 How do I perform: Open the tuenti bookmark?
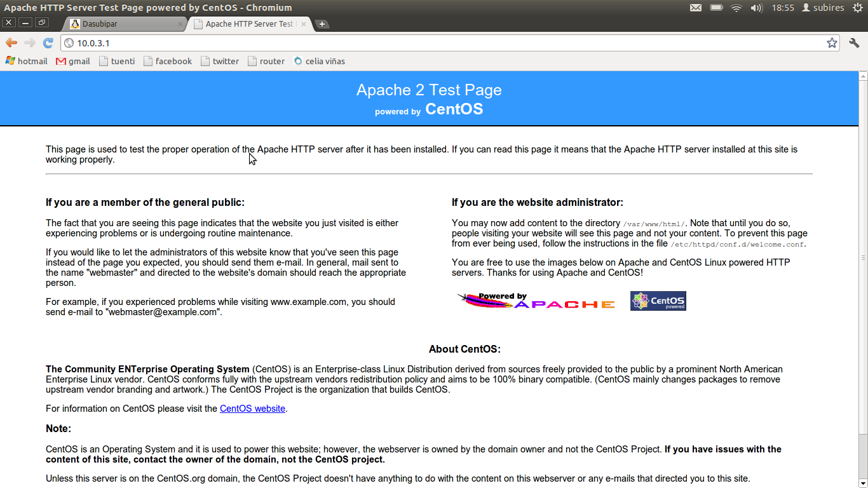(117, 61)
